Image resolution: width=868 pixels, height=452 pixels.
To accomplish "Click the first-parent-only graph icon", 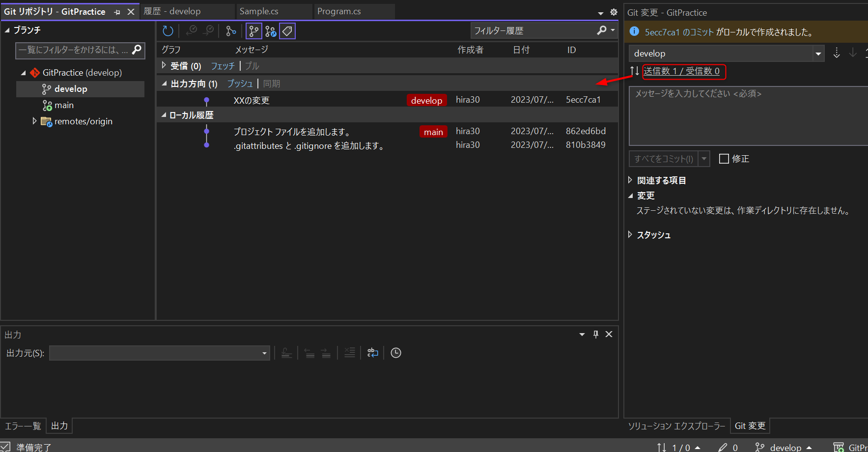I will [x=231, y=31].
